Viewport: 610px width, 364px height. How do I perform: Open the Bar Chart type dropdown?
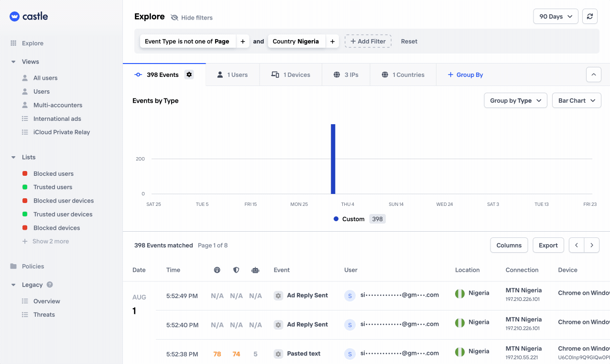[577, 101]
